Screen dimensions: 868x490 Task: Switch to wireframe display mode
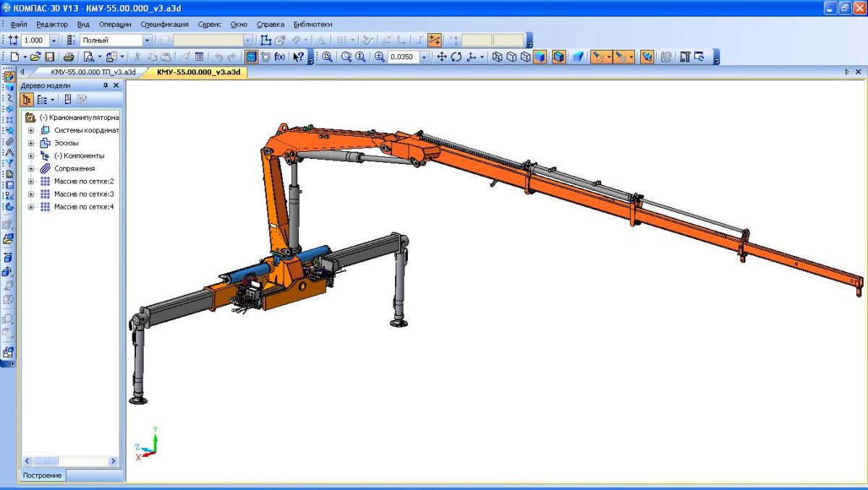(498, 56)
